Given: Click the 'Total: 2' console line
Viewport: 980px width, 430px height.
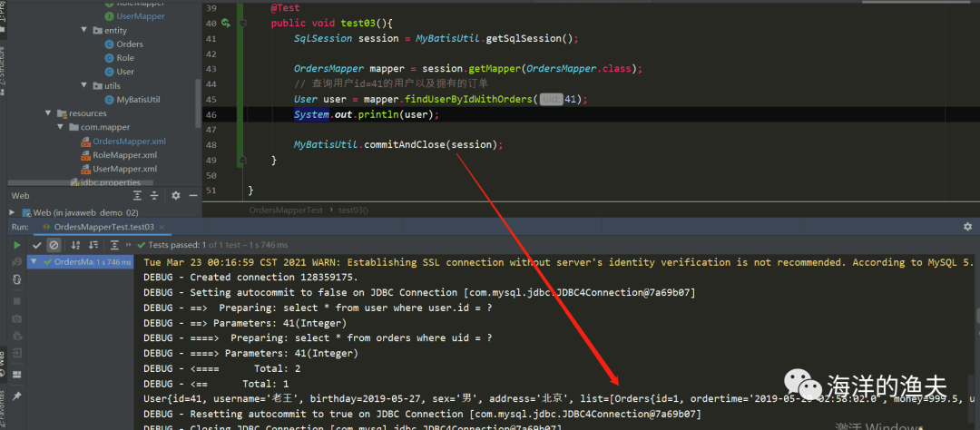Looking at the screenshot, I should [222, 368].
